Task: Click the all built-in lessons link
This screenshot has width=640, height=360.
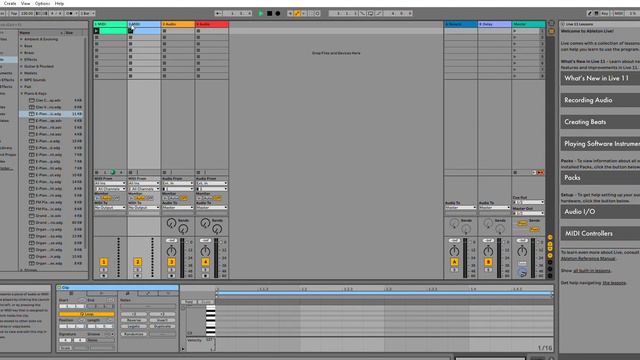Action: (x=592, y=271)
